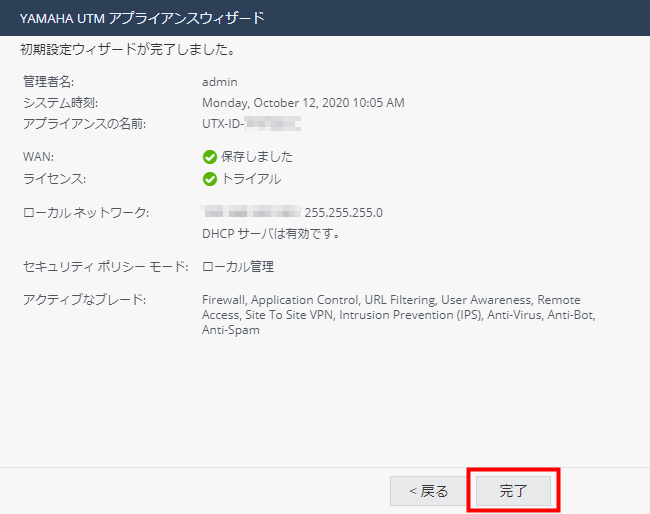Viewport: 650px width, 514px height.
Task: Click the green checkmark icon next to WAN
Action: tap(210, 157)
